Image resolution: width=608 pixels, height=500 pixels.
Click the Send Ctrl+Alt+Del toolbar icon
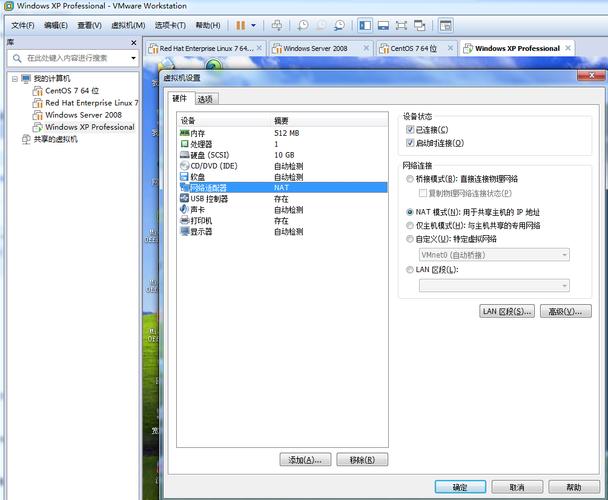click(277, 26)
